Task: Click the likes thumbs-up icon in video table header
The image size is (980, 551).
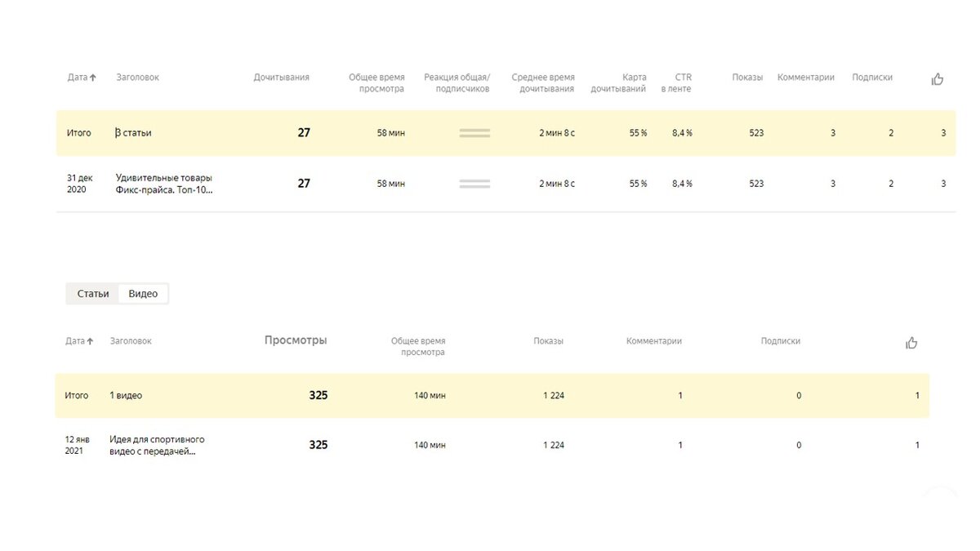Action: (912, 343)
